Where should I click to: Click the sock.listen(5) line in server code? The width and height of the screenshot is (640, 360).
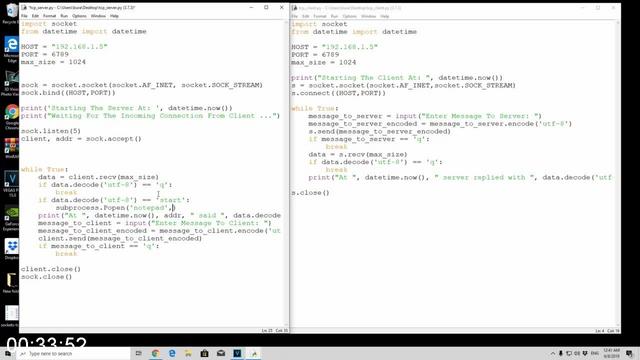51,131
